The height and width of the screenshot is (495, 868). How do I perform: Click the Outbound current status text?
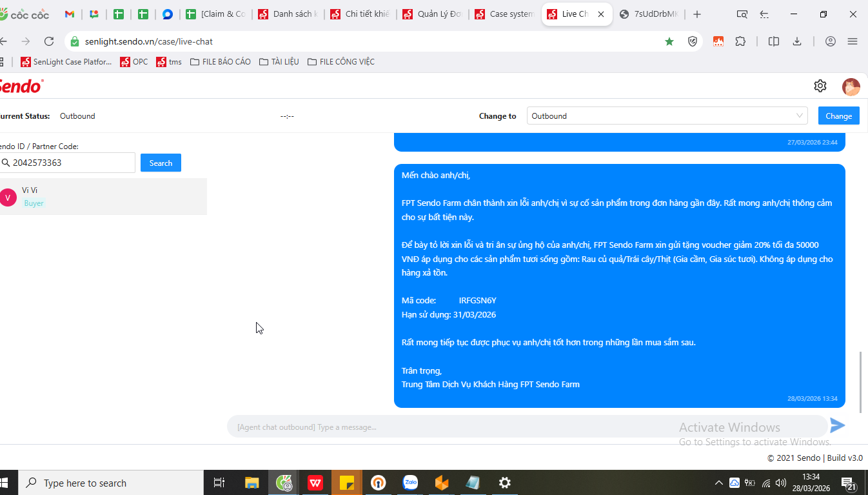pos(77,116)
